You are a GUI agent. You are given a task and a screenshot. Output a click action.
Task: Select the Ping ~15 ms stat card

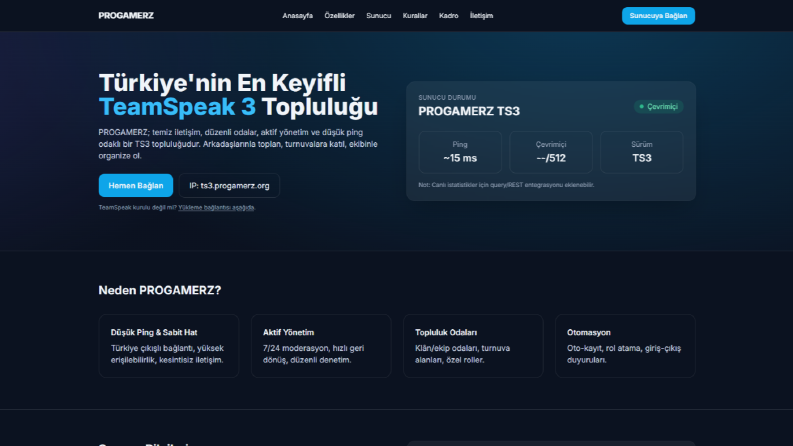coord(460,152)
